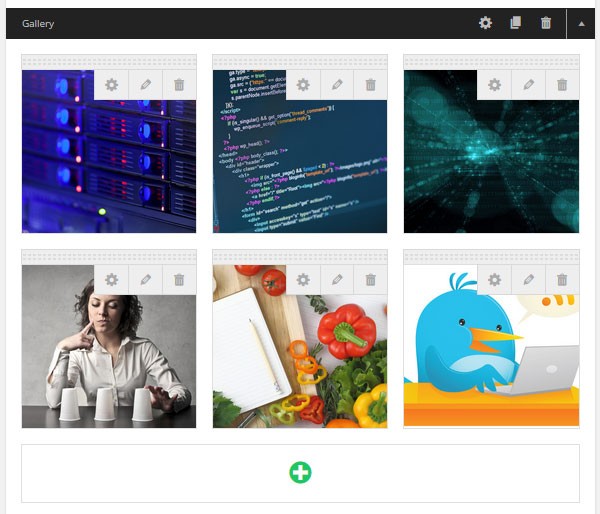The height and width of the screenshot is (514, 600).
Task: Open Gallery module settings gear in header
Action: tap(485, 23)
